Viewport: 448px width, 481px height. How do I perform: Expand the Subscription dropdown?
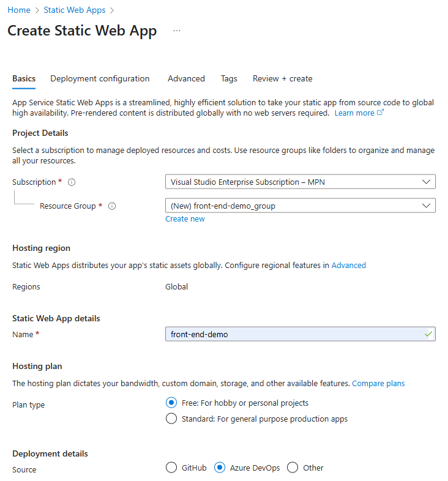coord(301,182)
